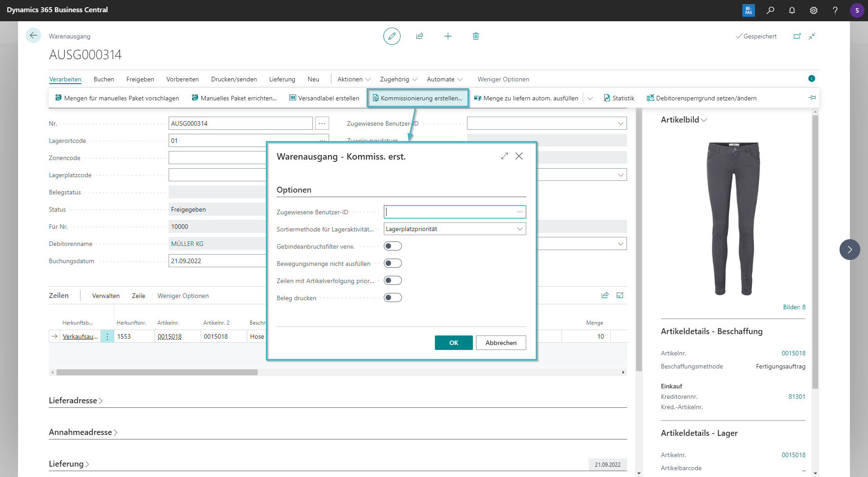The width and height of the screenshot is (868, 477).
Task: Expand the dialog with maximize arrows icon
Action: pyautogui.click(x=505, y=156)
